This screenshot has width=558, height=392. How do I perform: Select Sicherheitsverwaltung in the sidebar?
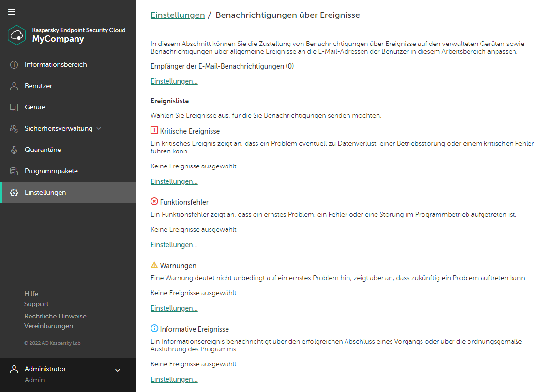click(x=68, y=129)
